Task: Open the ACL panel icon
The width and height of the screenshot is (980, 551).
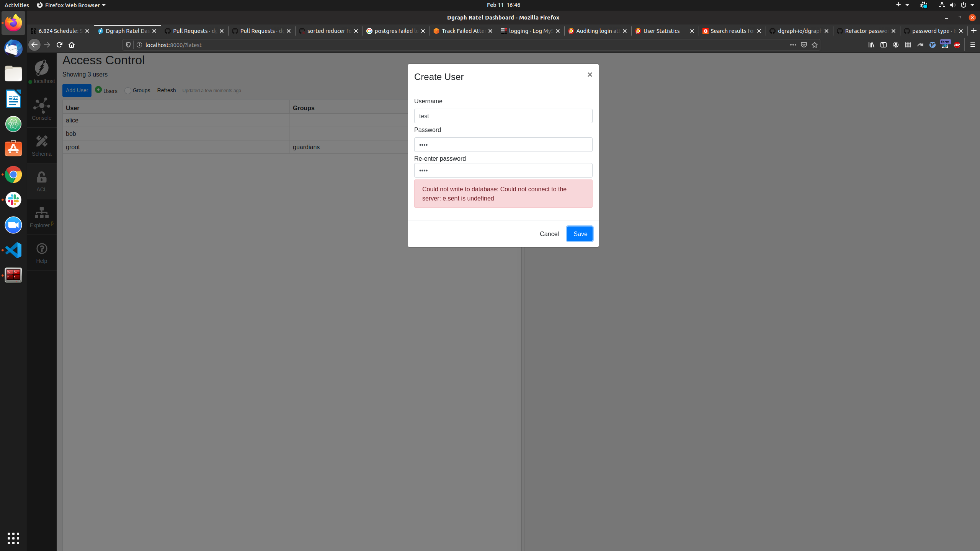Action: click(41, 181)
